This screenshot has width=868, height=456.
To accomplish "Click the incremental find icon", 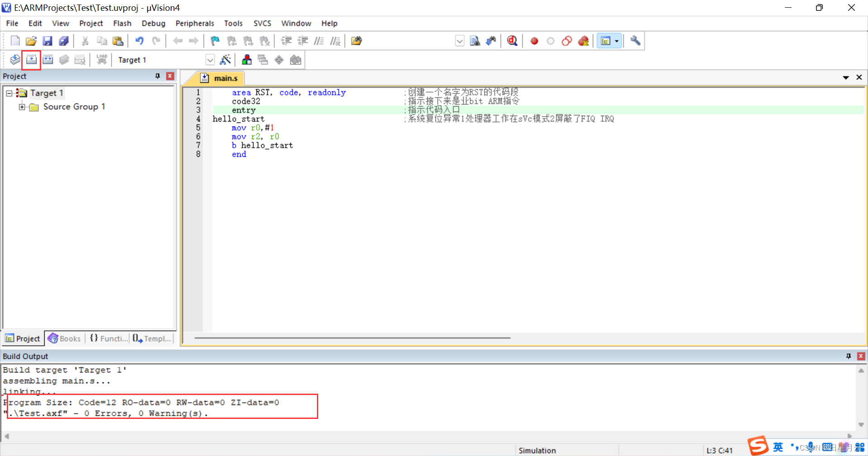I will click(491, 41).
